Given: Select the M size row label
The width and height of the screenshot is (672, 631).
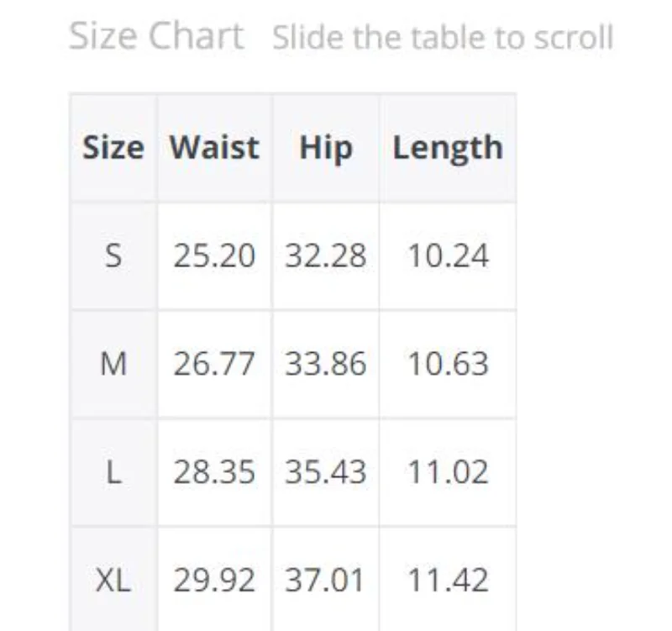Looking at the screenshot, I should pyautogui.click(x=113, y=364).
